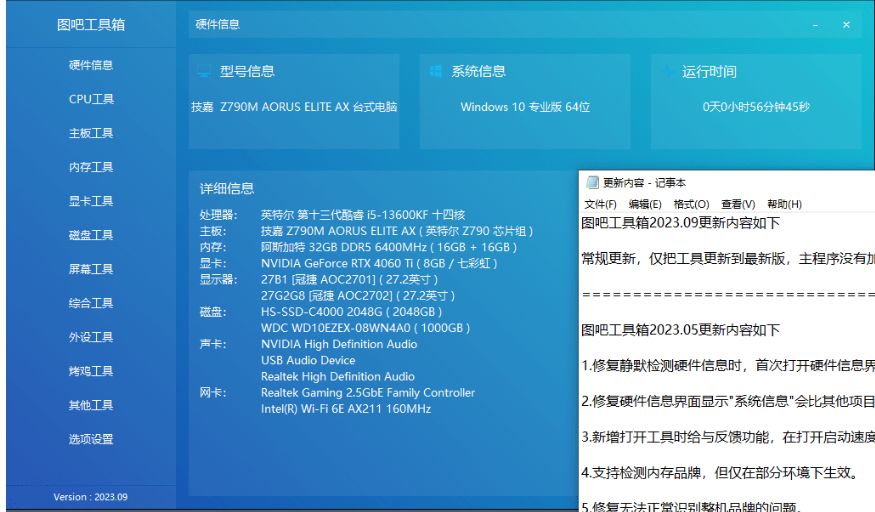Click the 更新内容 - 记事本 window title
875x512 pixels.
[x=645, y=183]
